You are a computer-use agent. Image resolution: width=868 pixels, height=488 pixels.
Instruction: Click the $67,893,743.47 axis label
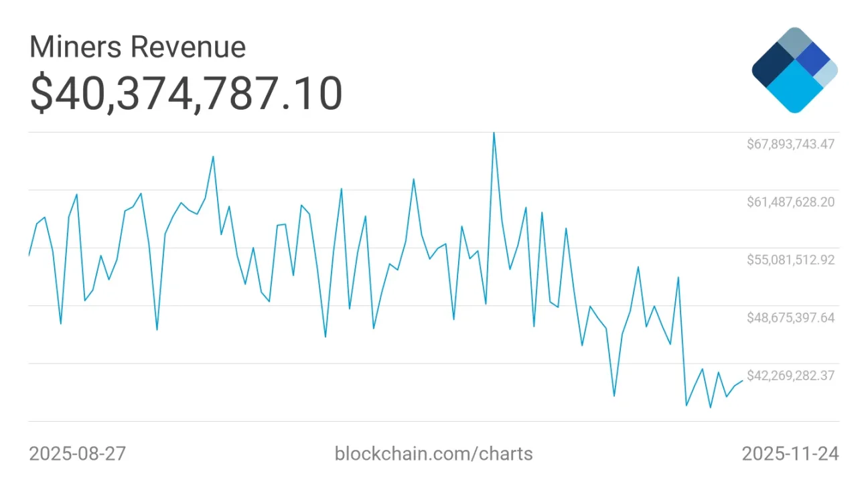(x=790, y=143)
